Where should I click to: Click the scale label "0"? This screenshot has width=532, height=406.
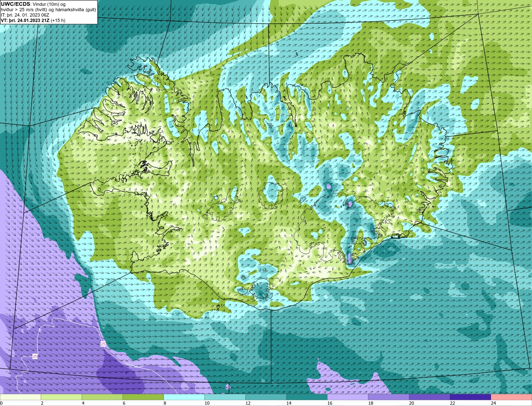[x=1, y=403]
